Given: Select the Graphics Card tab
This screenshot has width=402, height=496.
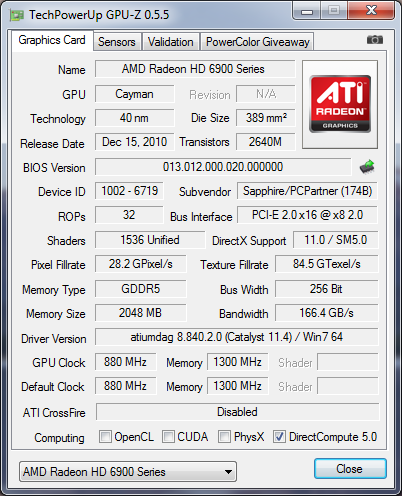Looking at the screenshot, I should (x=52, y=40).
